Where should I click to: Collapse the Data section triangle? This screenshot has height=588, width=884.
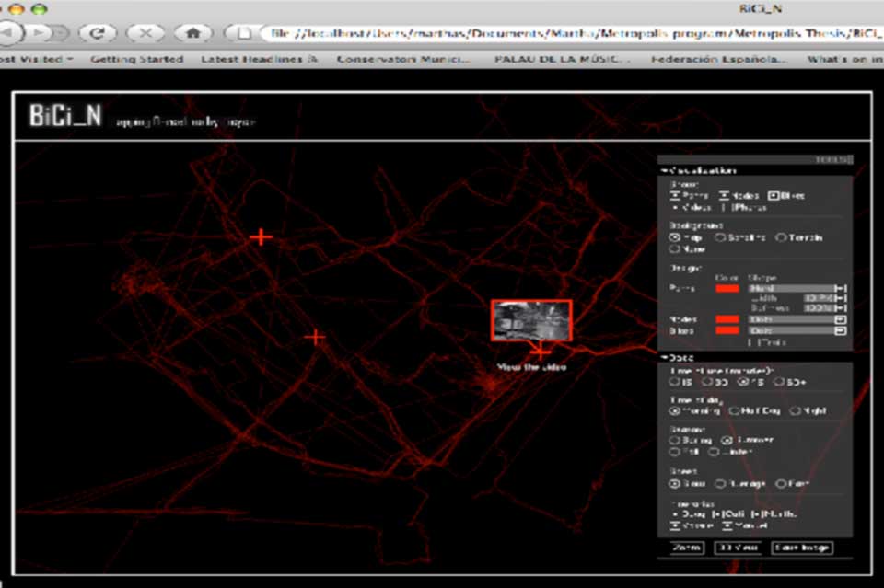click(665, 357)
